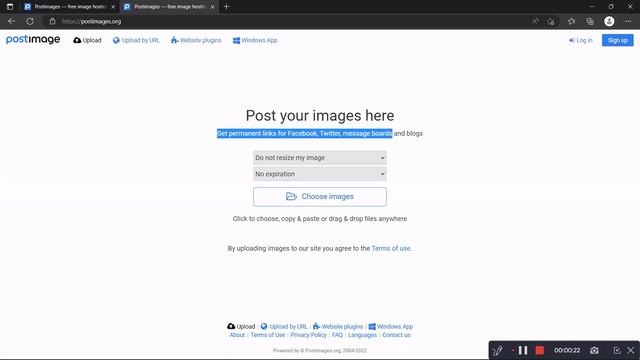
Task: Click the 'Post your images here' heading
Action: [x=320, y=116]
